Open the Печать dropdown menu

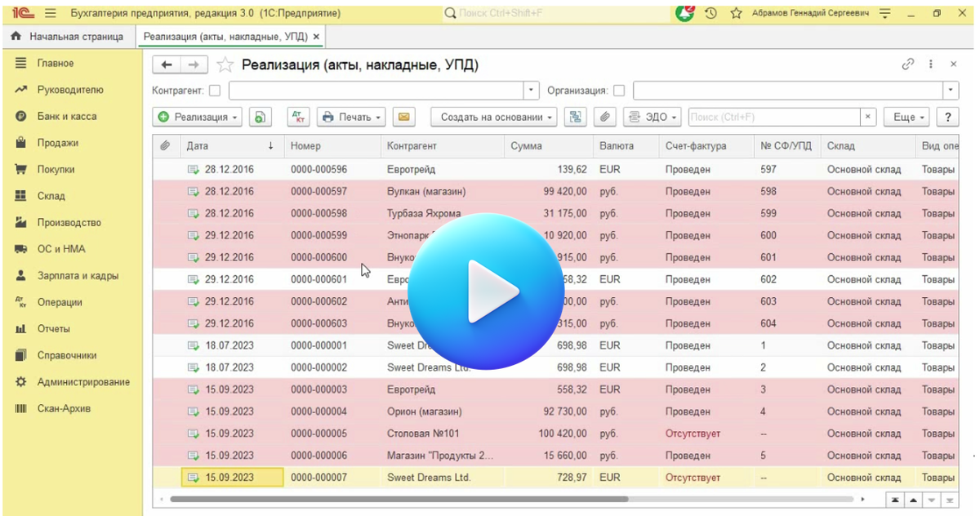click(352, 117)
